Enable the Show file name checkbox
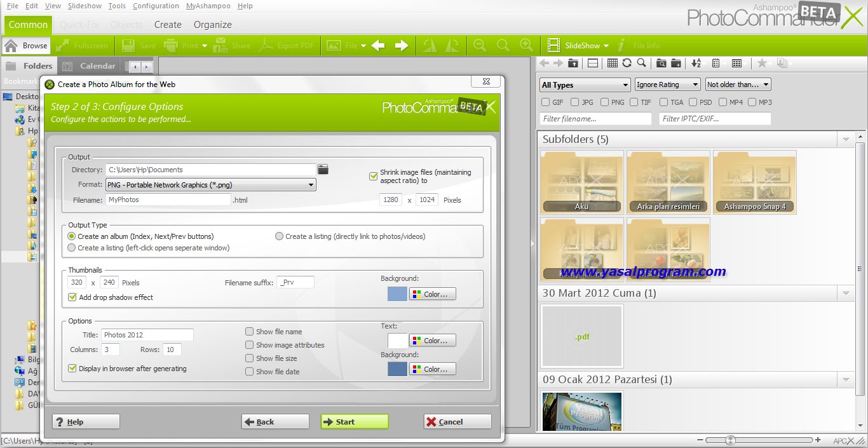Image resolution: width=868 pixels, height=448 pixels. (250, 331)
